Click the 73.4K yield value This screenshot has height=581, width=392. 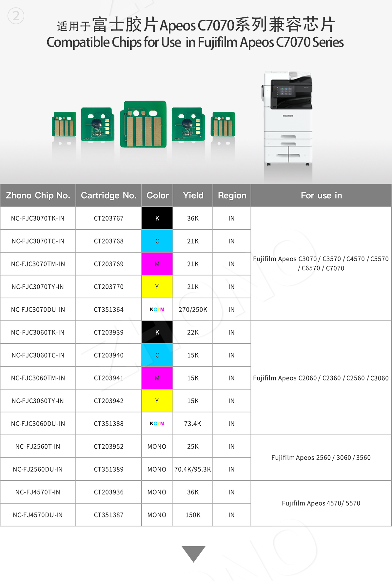[x=193, y=424]
